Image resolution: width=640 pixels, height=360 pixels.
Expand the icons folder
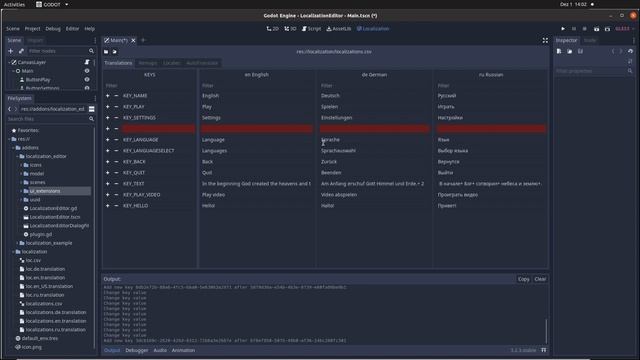[x=21, y=165]
